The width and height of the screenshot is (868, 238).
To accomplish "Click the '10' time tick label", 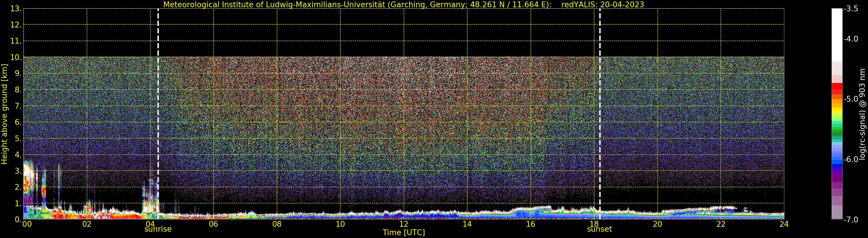I will [x=340, y=224].
